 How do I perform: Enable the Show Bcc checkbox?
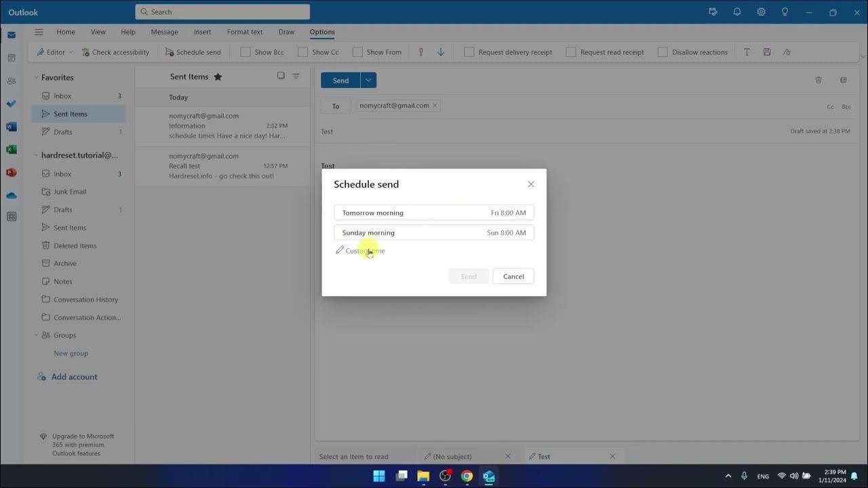245,52
